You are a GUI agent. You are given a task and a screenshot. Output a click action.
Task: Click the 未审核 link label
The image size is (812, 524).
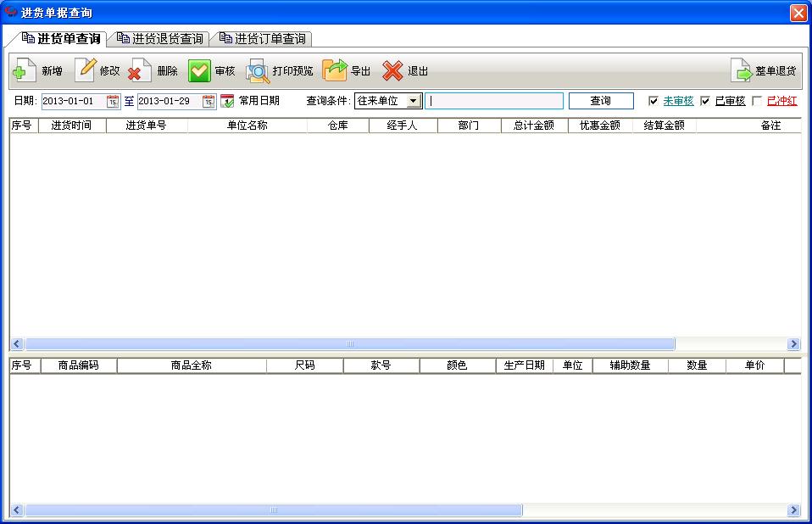[x=678, y=101]
